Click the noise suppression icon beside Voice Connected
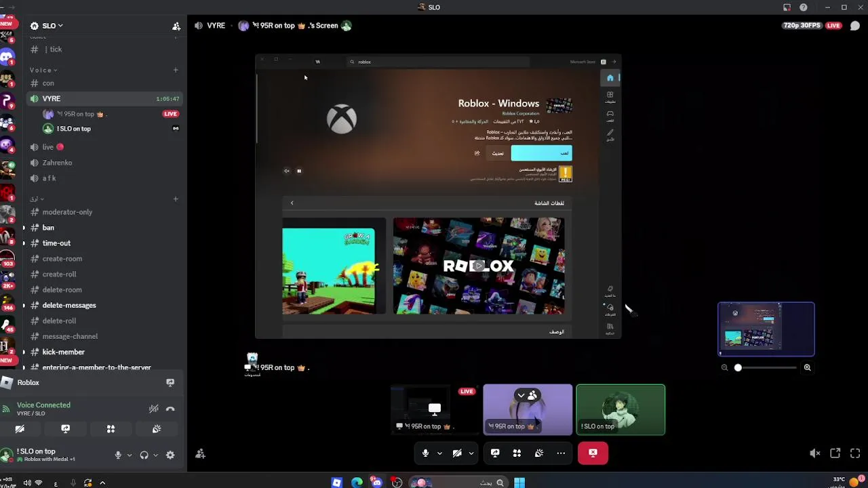The height and width of the screenshot is (488, 868). tap(154, 409)
